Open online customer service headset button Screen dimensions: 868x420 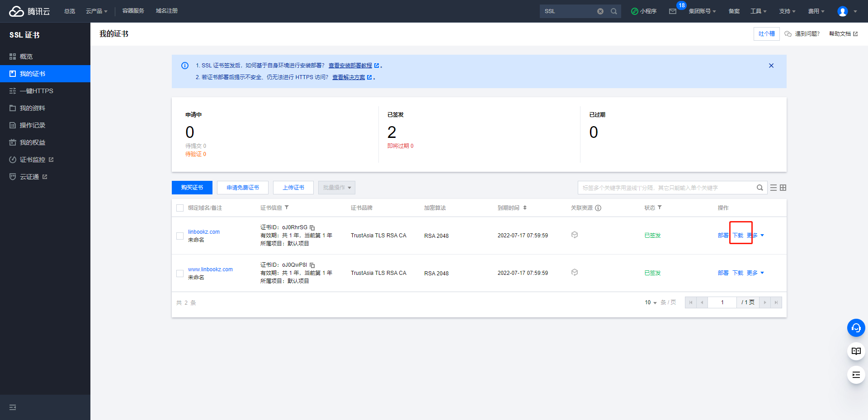(x=856, y=328)
